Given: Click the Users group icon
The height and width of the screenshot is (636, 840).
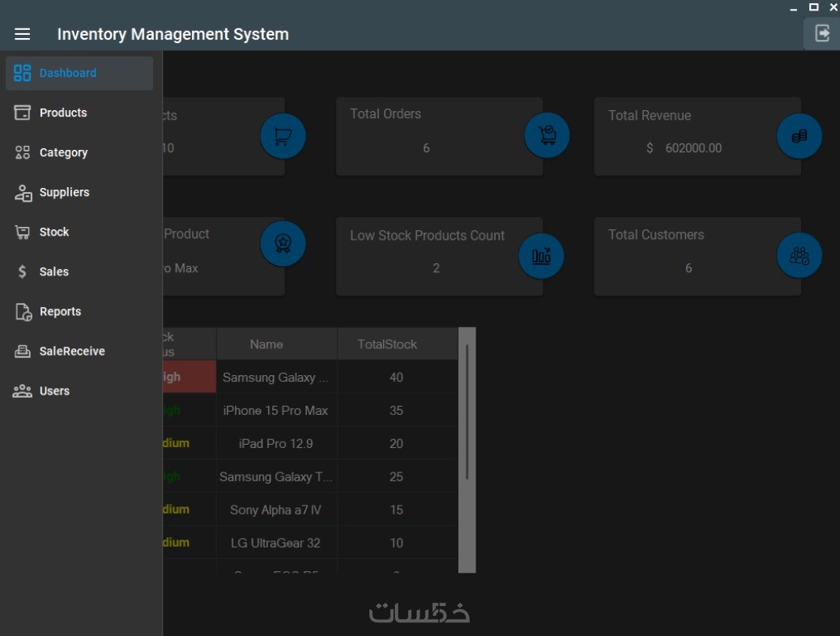Looking at the screenshot, I should pos(22,391).
